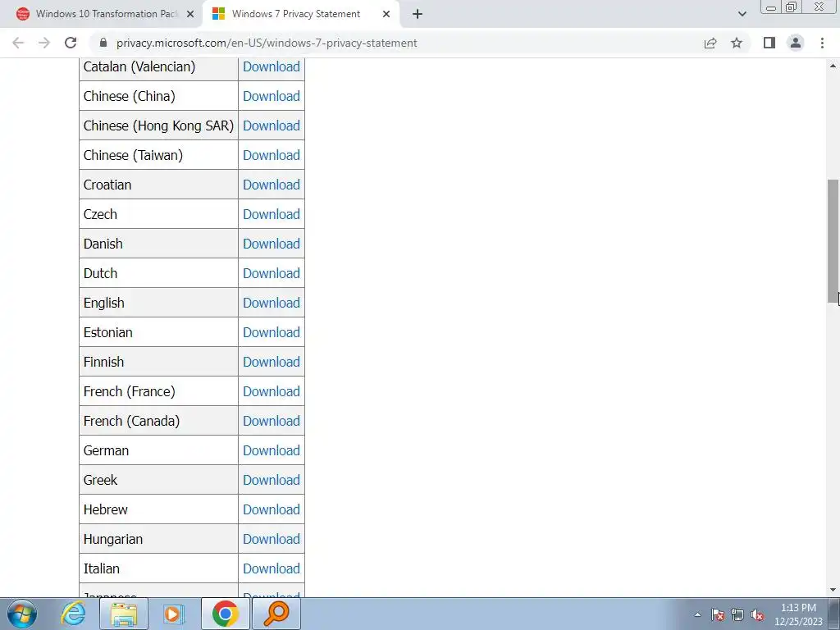The height and width of the screenshot is (630, 840).
Task: Download the Hebrew statement
Action: [271, 509]
